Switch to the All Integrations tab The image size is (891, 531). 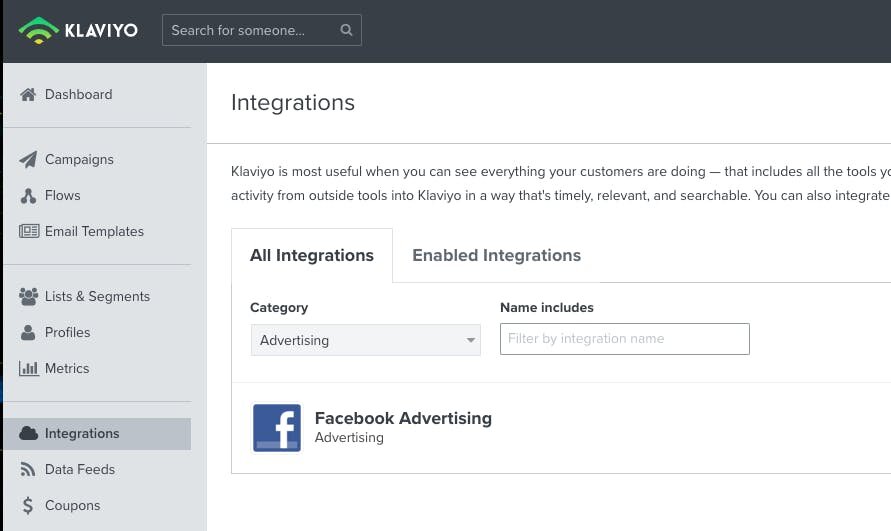coord(312,256)
